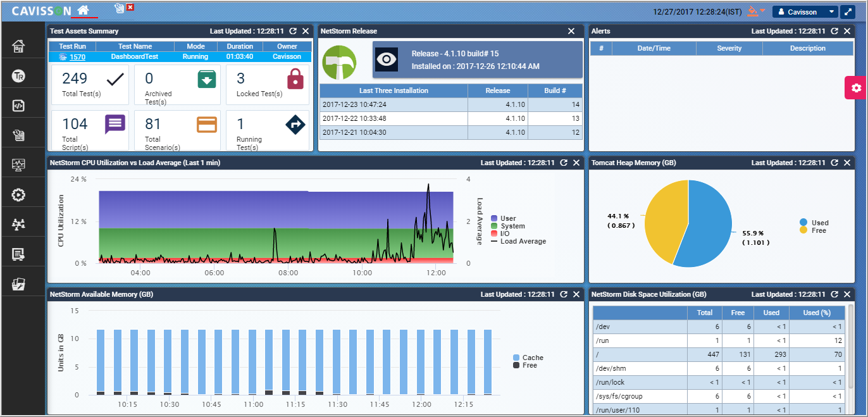Close the NetStorm Release widget
The width and height of the screenshot is (868, 417).
pos(571,31)
